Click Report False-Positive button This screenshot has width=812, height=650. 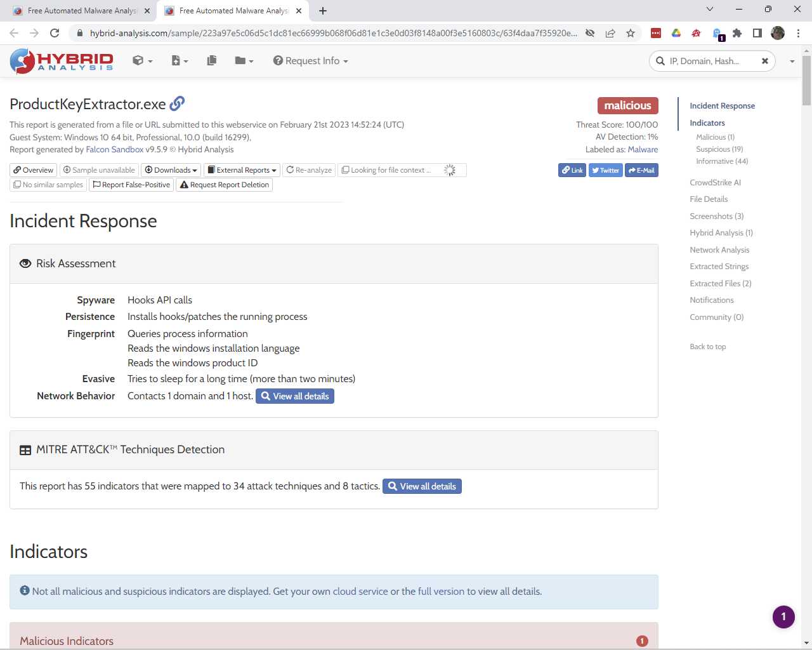pyautogui.click(x=131, y=185)
